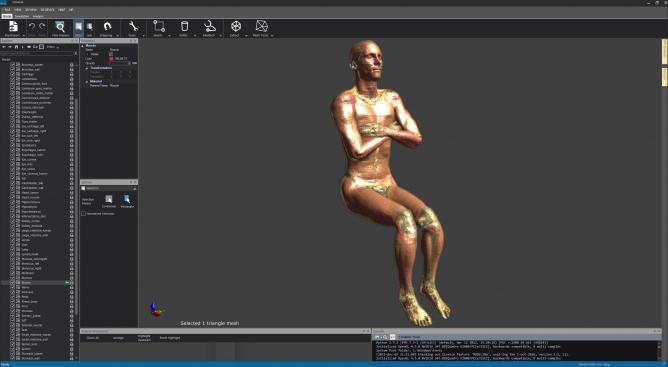Image resolution: width=668 pixels, height=367 pixels.
Task: Open the first menu in menu bar
Action: [7, 9]
